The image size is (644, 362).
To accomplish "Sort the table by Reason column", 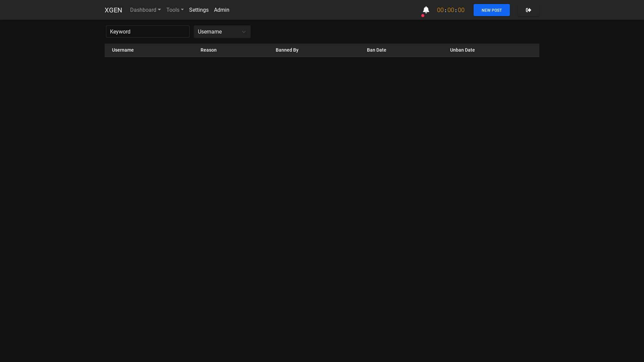I will 208,50.
